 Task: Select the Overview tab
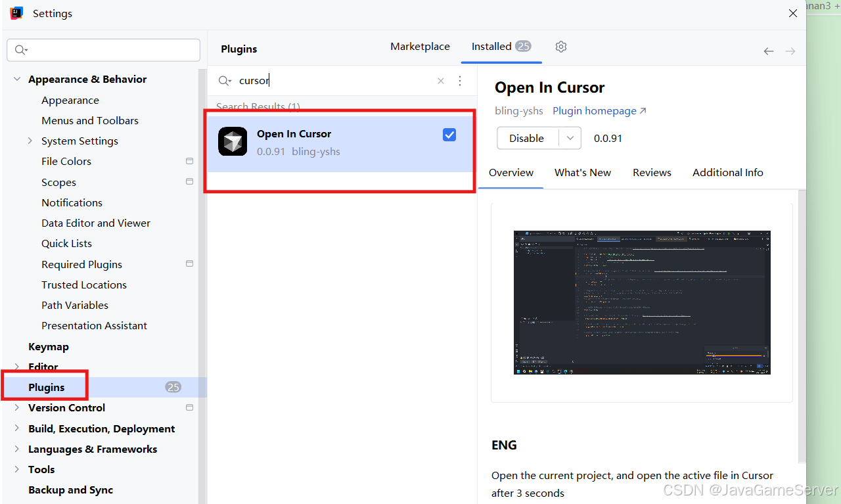[x=511, y=173]
